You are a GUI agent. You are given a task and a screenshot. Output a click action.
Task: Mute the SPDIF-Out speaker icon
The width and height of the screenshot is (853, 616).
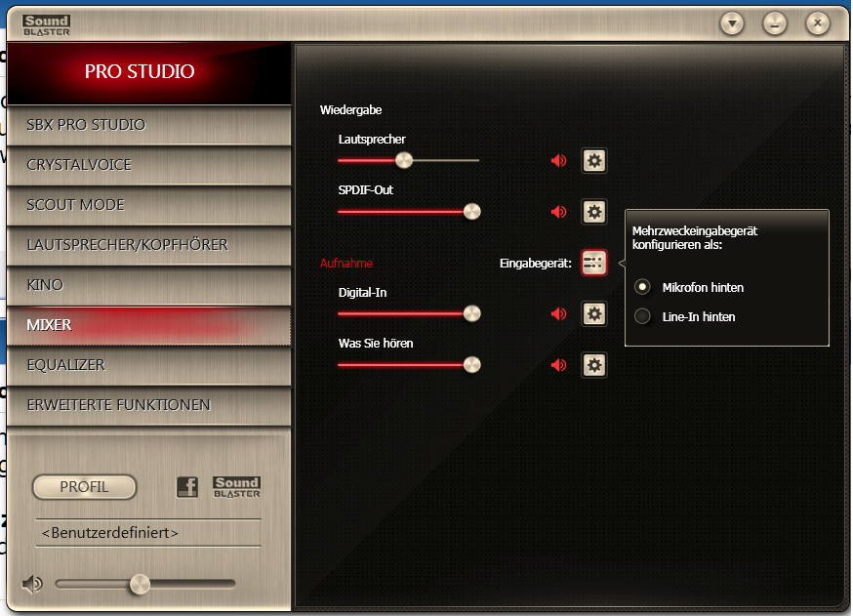(x=558, y=212)
